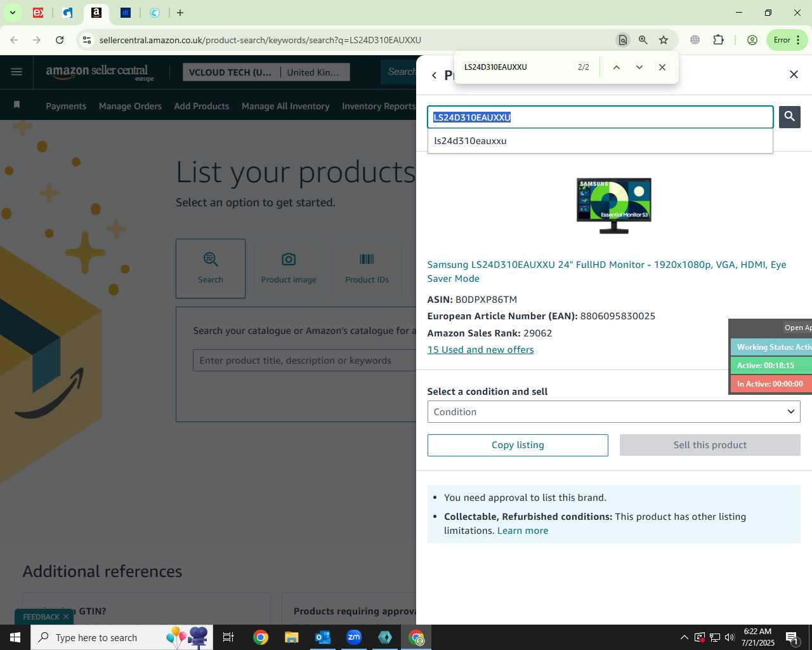Open the 15 Used and new offers link
This screenshot has height=650, width=812.
[x=480, y=350]
